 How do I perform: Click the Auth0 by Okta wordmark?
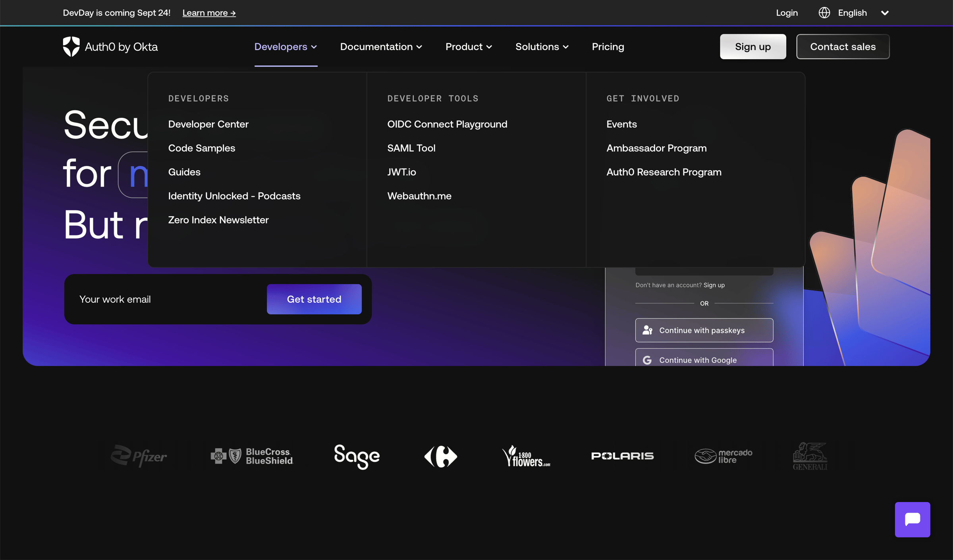121,47
